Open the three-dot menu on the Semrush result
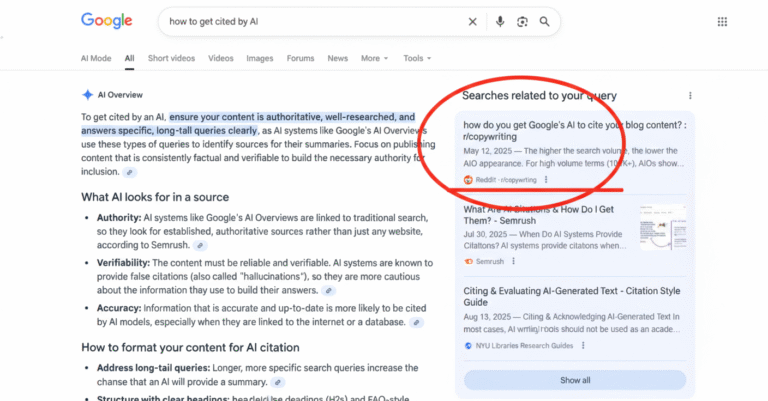The image size is (768, 401). [513, 261]
